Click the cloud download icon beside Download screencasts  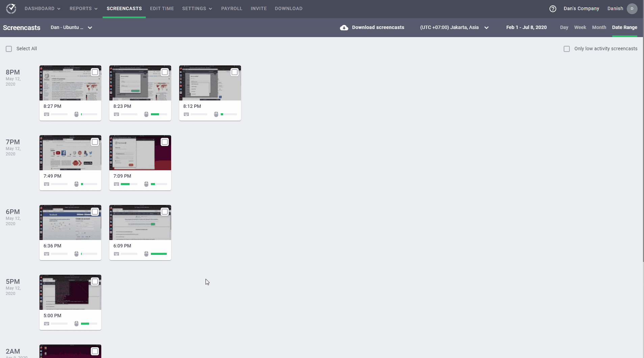pos(344,28)
